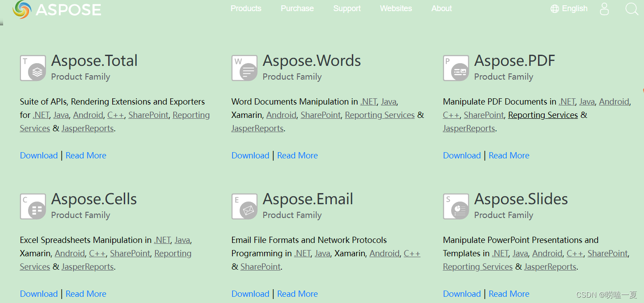
Task: Download Aspose.PDF
Action: pos(462,155)
